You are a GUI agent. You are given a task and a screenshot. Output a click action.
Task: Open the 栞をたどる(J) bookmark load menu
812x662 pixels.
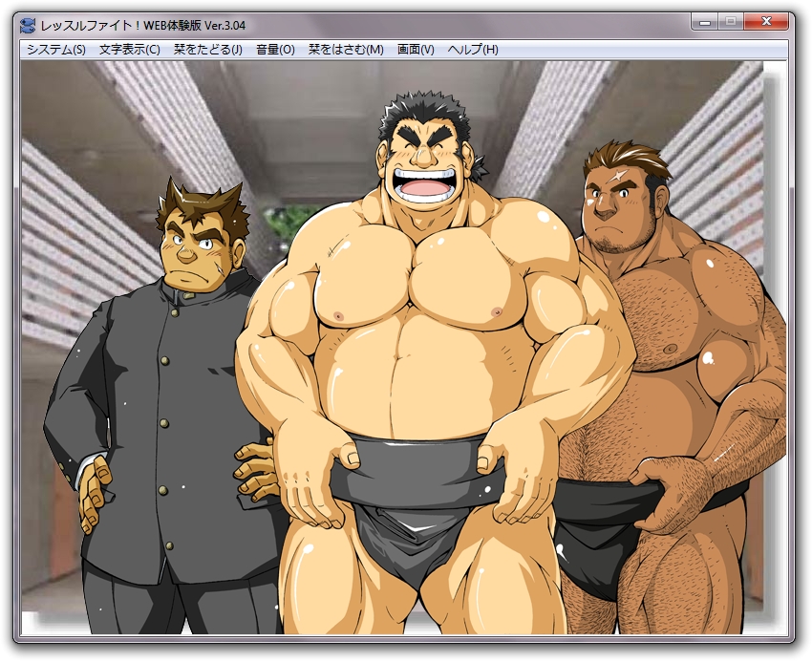(207, 50)
